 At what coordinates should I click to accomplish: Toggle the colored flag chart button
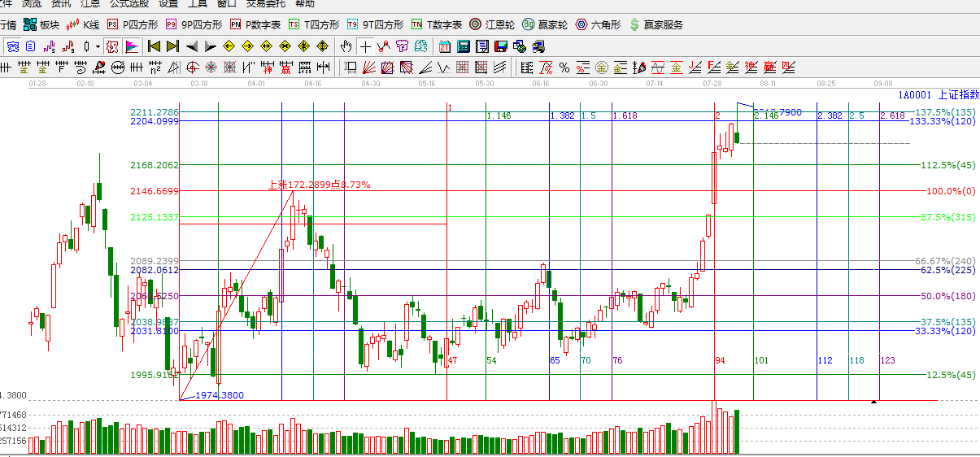(131, 46)
